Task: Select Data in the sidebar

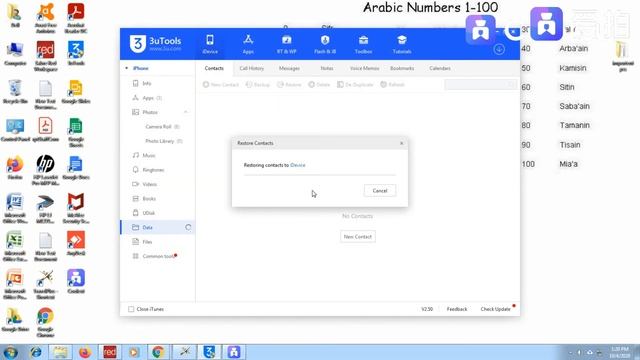Action: point(158,227)
